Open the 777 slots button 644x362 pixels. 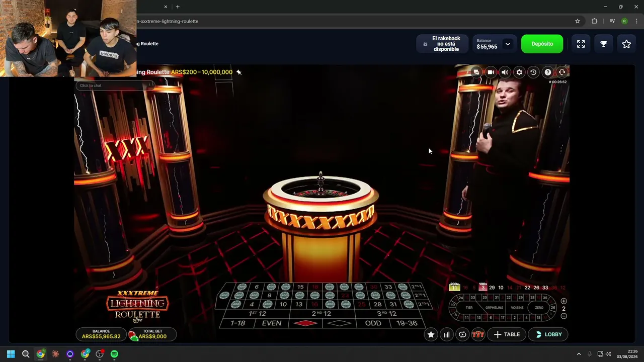click(x=478, y=334)
